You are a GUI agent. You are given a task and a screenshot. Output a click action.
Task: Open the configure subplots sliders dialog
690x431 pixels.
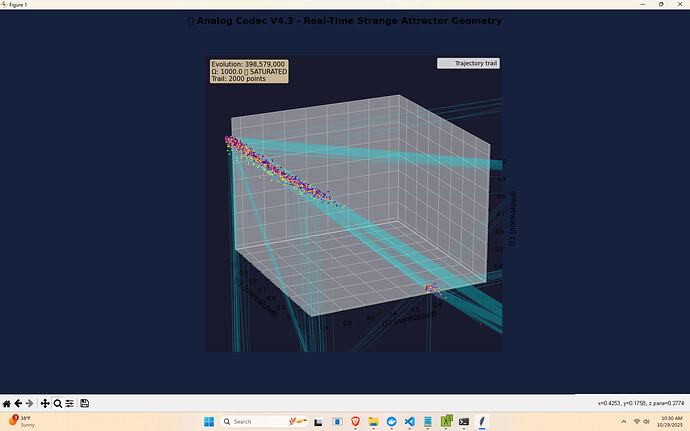[x=70, y=403]
